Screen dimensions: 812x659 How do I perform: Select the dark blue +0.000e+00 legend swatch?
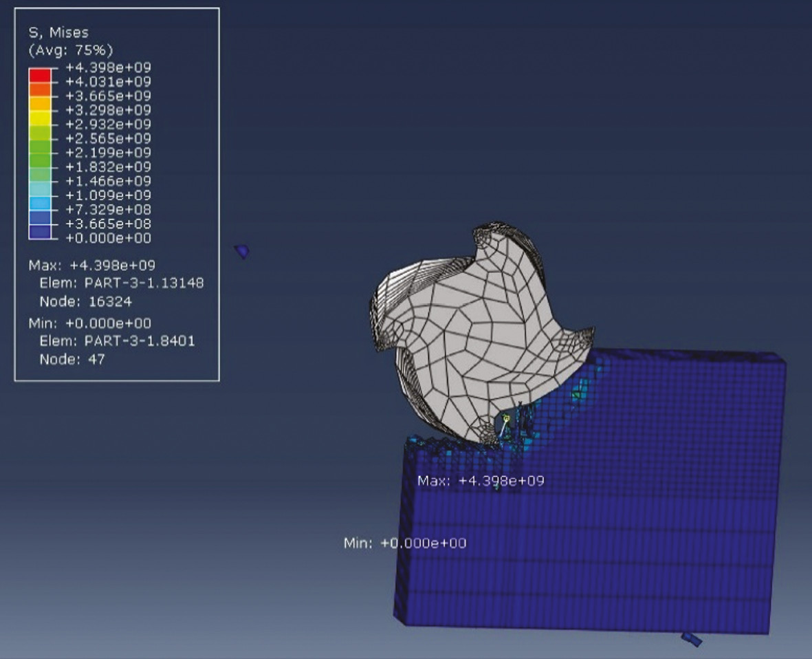pos(39,231)
